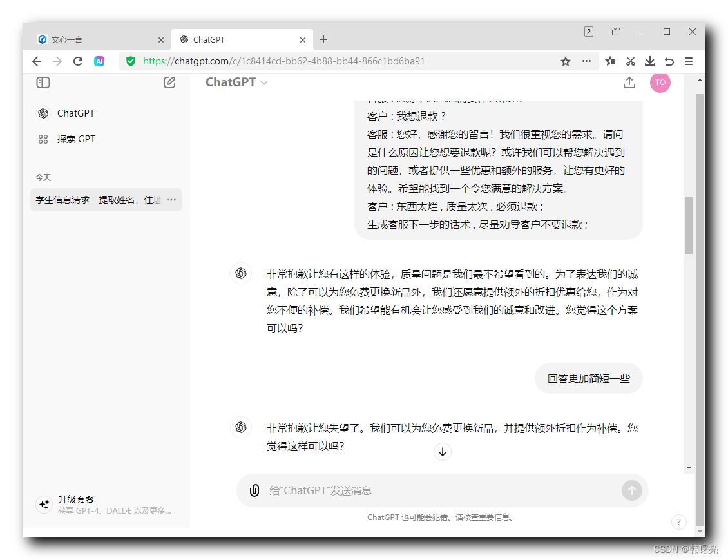Click the attachment paperclip in message box
The width and height of the screenshot is (728, 560).
[254, 490]
